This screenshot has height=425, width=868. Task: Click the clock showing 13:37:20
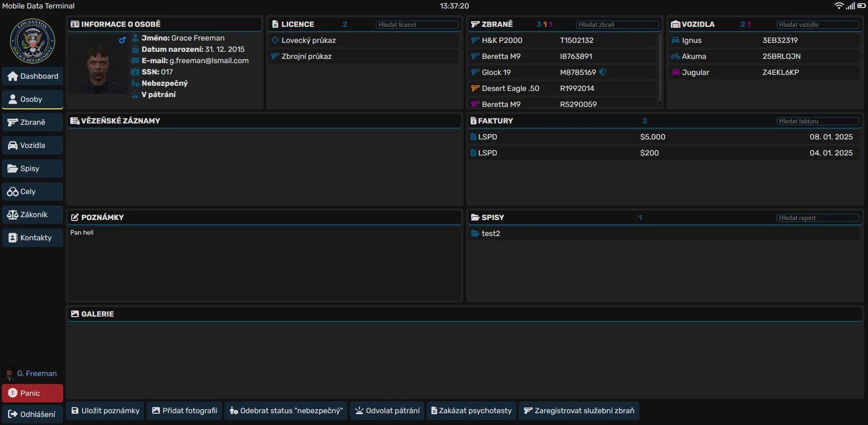(454, 6)
